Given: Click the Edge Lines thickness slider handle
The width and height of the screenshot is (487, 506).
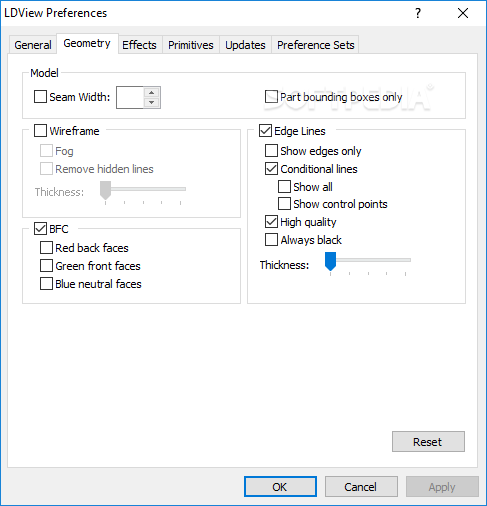Looking at the screenshot, I should [x=330, y=261].
